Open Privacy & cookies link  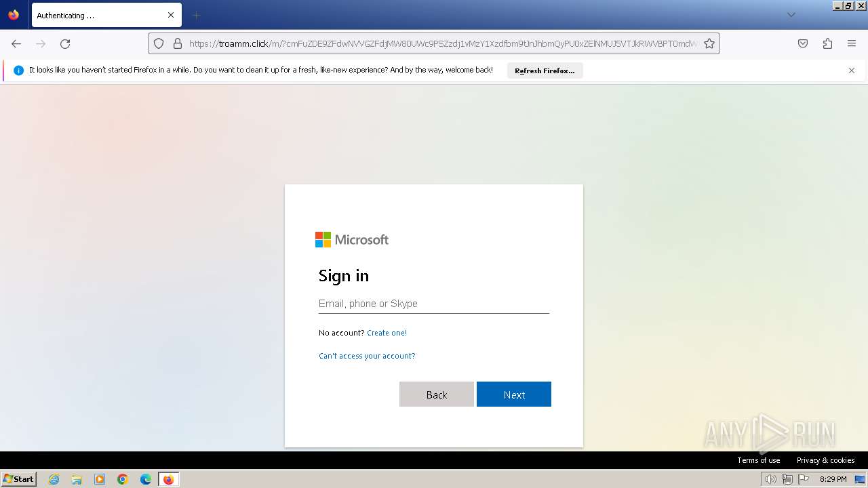coord(825,460)
